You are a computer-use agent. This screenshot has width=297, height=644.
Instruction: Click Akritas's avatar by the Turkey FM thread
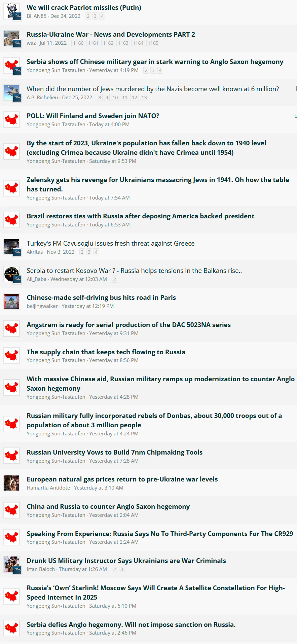point(12,247)
